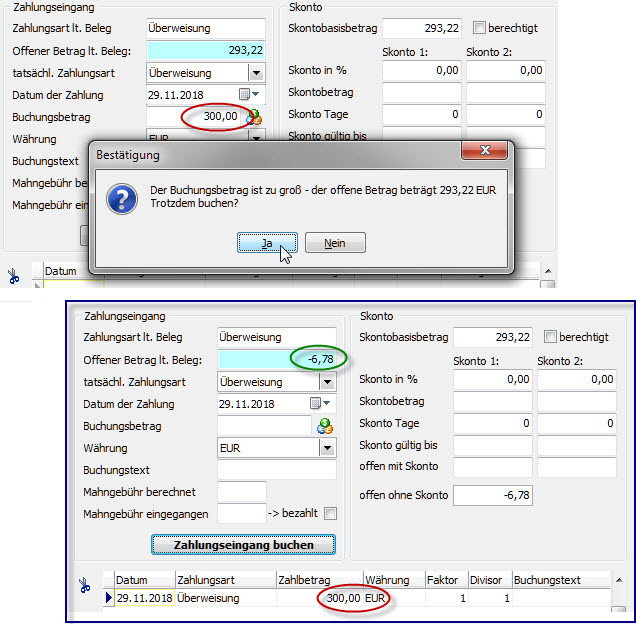Screen dimensions: 636x624
Task: Click the row indicator arrow before 29.11.2018
Action: coord(109,598)
